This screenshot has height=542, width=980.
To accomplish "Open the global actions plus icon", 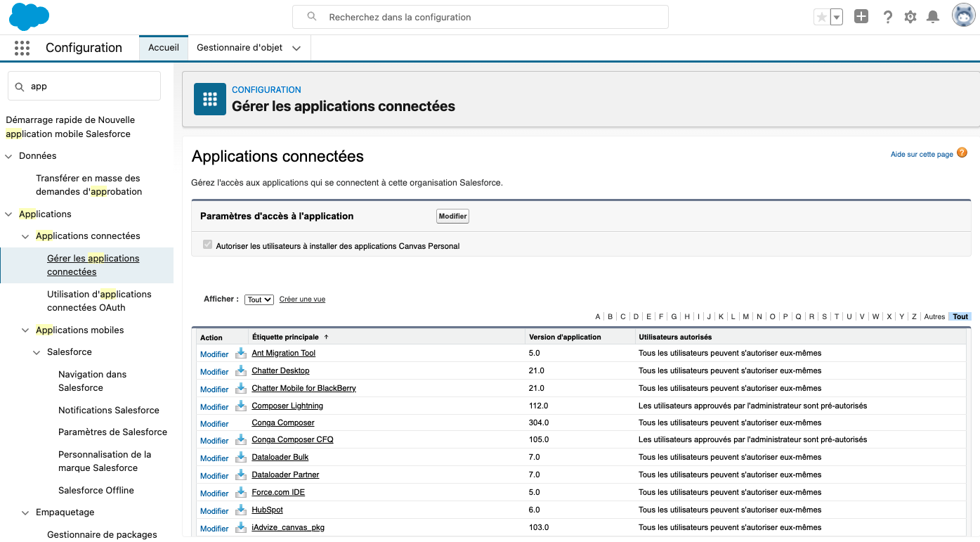I will click(x=861, y=17).
